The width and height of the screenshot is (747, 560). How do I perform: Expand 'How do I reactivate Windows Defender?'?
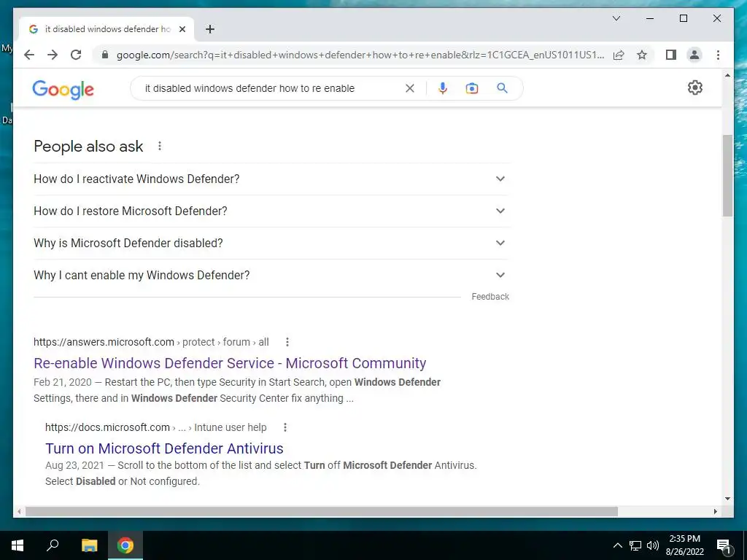[x=271, y=179]
